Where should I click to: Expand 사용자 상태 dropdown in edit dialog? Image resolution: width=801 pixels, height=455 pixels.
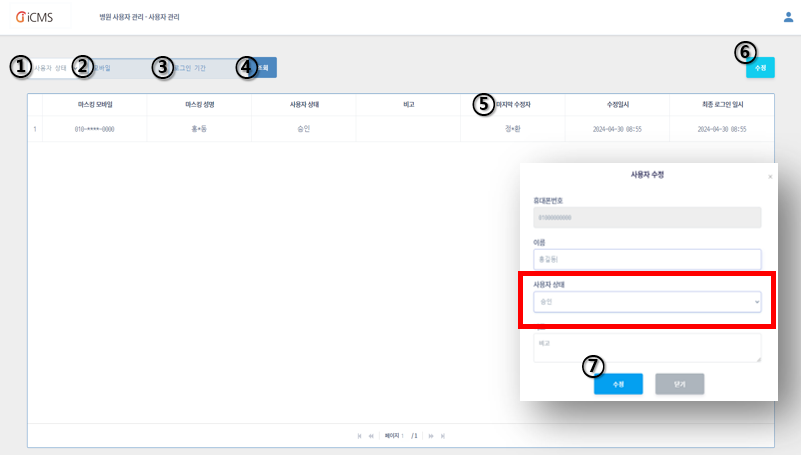tap(647, 301)
